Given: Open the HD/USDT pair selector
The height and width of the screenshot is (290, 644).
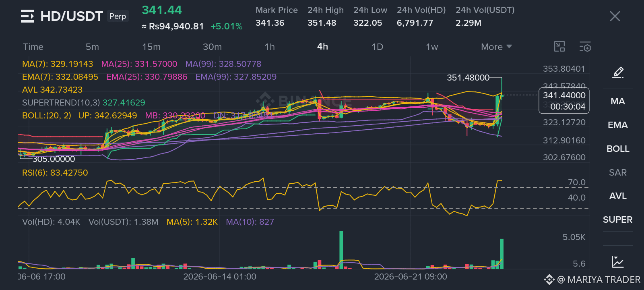Looking at the screenshot, I should (x=72, y=16).
